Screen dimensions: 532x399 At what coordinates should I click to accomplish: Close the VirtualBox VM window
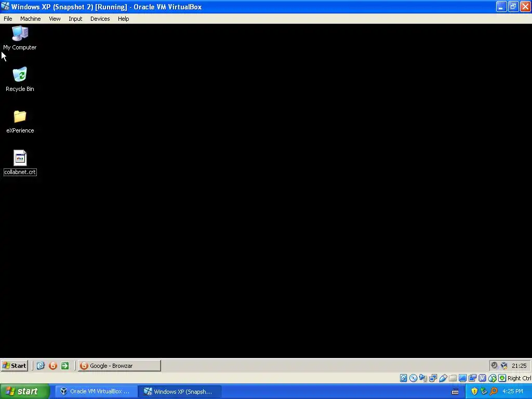(x=525, y=6)
